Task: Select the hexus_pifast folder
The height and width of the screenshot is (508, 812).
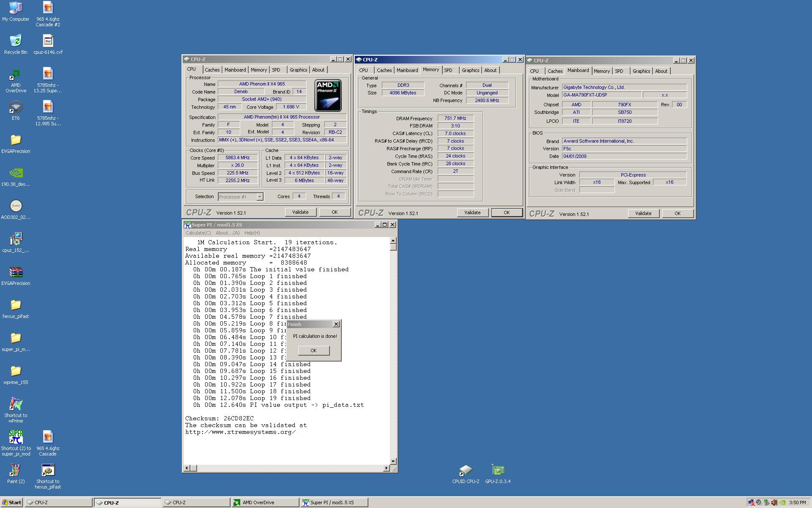Action: 16,309
